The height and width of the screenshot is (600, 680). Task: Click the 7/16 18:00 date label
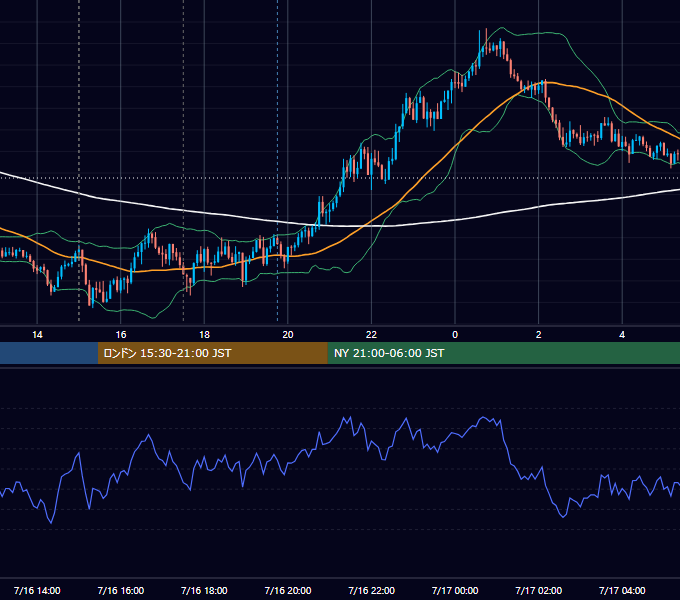coord(204,590)
